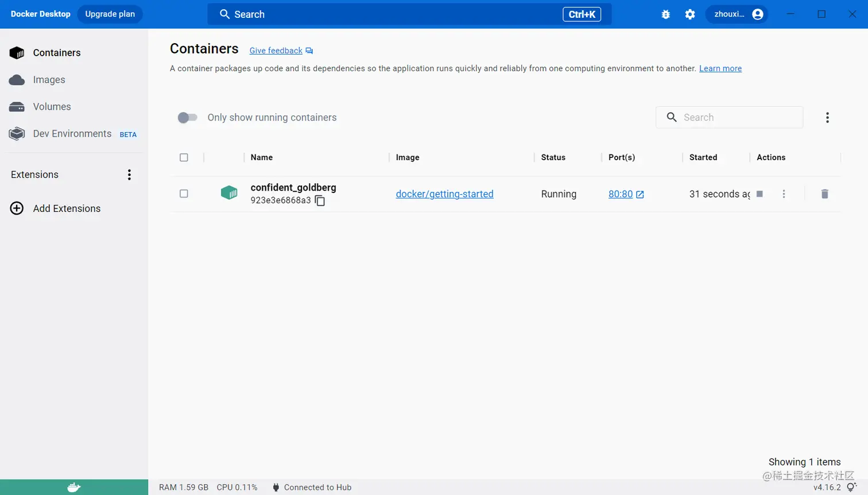Click the CPU 0.11% usage readout
Viewport: 868px width, 495px height.
pyautogui.click(x=237, y=488)
